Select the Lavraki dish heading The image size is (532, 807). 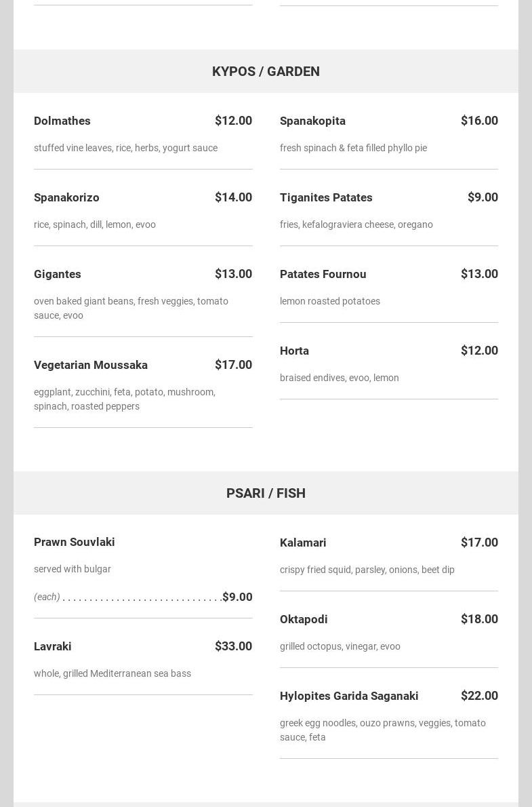(x=53, y=646)
